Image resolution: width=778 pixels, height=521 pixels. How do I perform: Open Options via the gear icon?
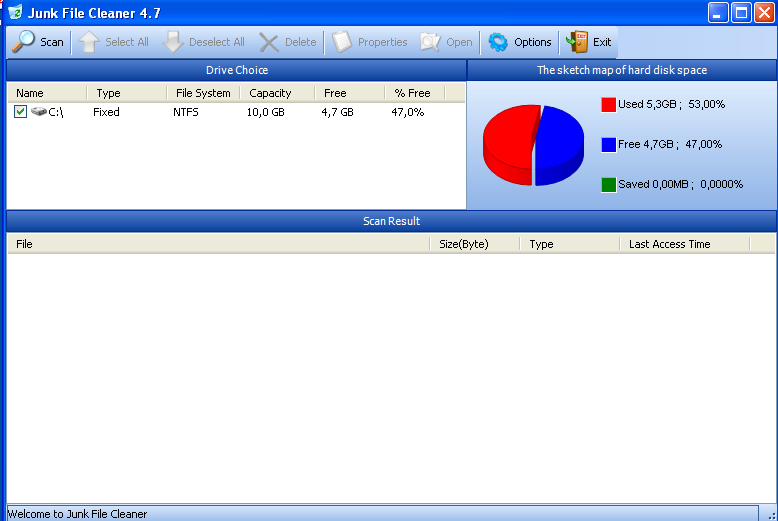tap(498, 42)
